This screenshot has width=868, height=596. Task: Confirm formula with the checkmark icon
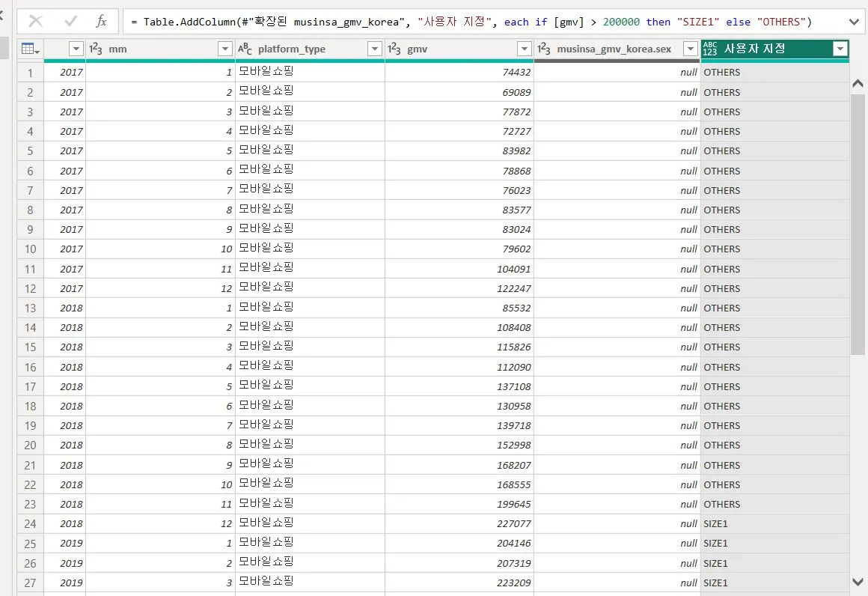[x=70, y=22]
